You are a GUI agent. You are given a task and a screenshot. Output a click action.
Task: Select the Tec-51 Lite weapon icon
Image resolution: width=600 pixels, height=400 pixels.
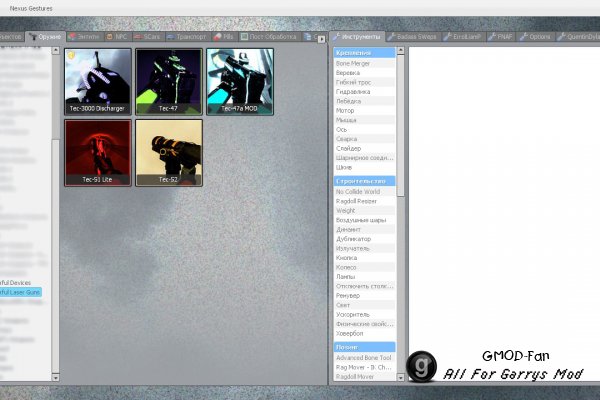tap(98, 153)
